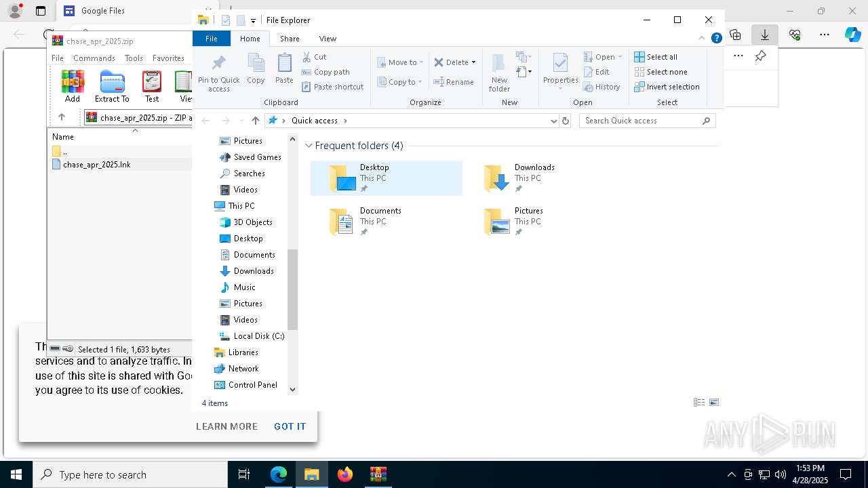Viewport: 868px width, 488px height.
Task: Open recent locations dropdown arrow
Action: coord(241,121)
